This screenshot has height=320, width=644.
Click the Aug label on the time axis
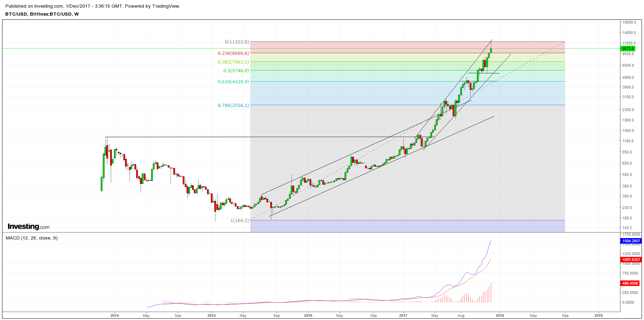tap(461, 315)
